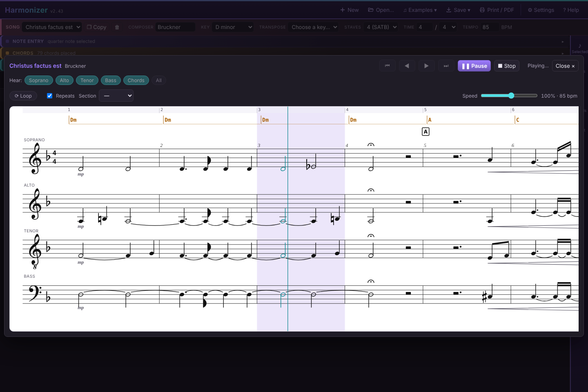Viewport: 588px width, 392px height.
Task: Open the Examples dropdown menu
Action: (420, 10)
